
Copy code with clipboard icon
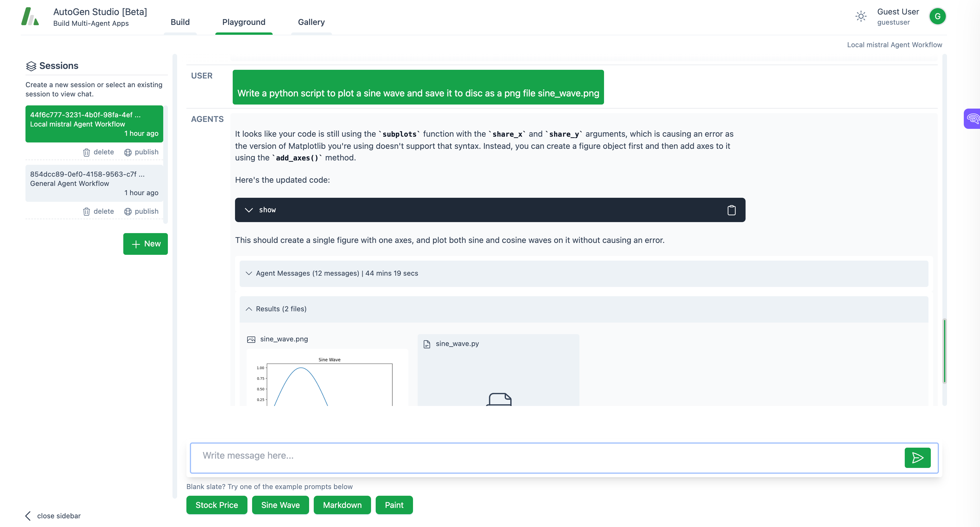(x=731, y=210)
